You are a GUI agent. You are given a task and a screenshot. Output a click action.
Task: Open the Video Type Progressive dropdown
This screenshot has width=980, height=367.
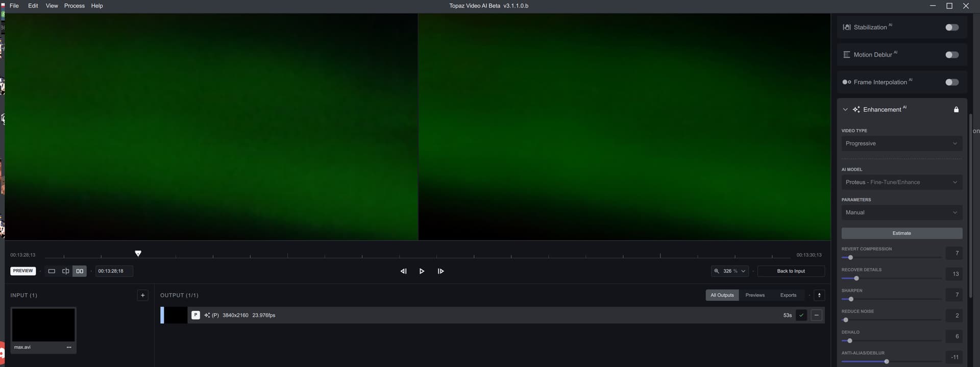pyautogui.click(x=901, y=143)
